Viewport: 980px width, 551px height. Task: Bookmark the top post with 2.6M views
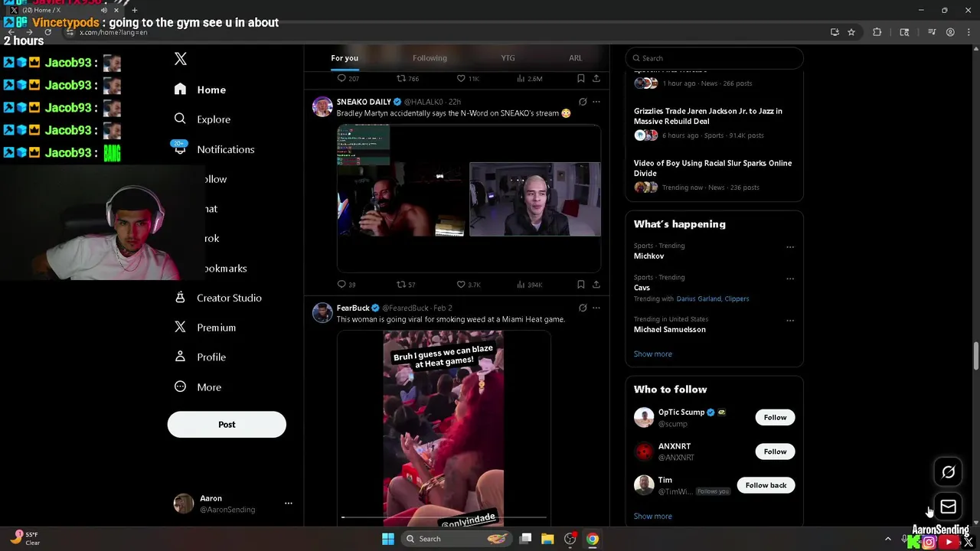(x=581, y=79)
